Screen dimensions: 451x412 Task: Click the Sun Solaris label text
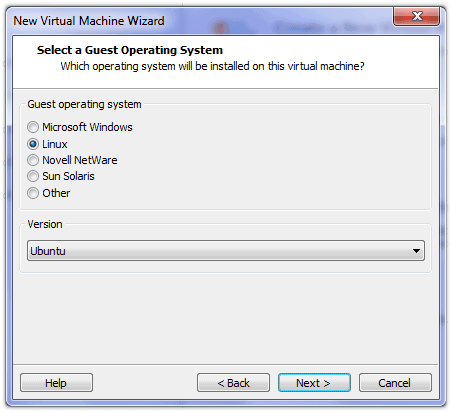(68, 176)
